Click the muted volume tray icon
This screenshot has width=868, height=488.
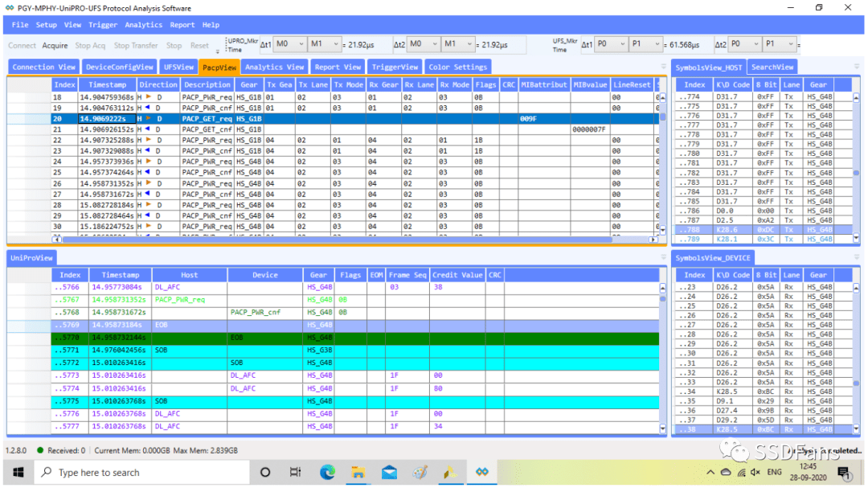[755, 473]
